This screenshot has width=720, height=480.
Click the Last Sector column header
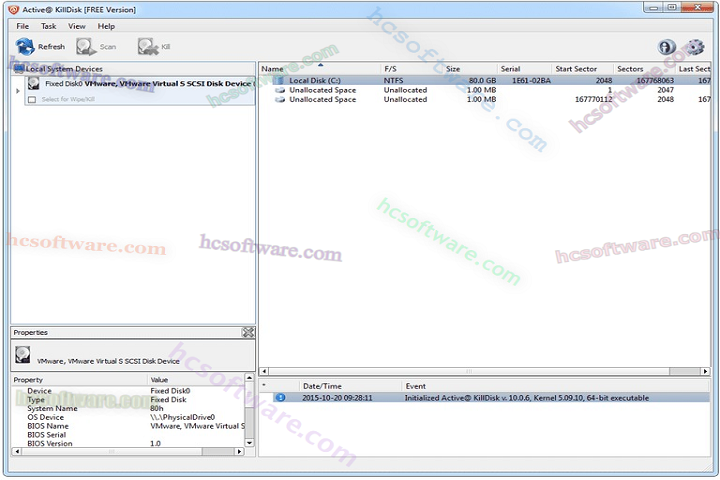[x=693, y=69]
